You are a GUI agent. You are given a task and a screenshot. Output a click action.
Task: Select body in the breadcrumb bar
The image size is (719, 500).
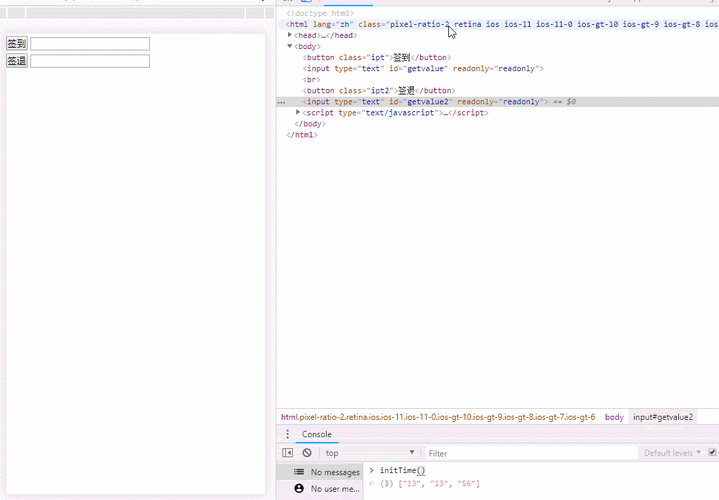pos(614,417)
